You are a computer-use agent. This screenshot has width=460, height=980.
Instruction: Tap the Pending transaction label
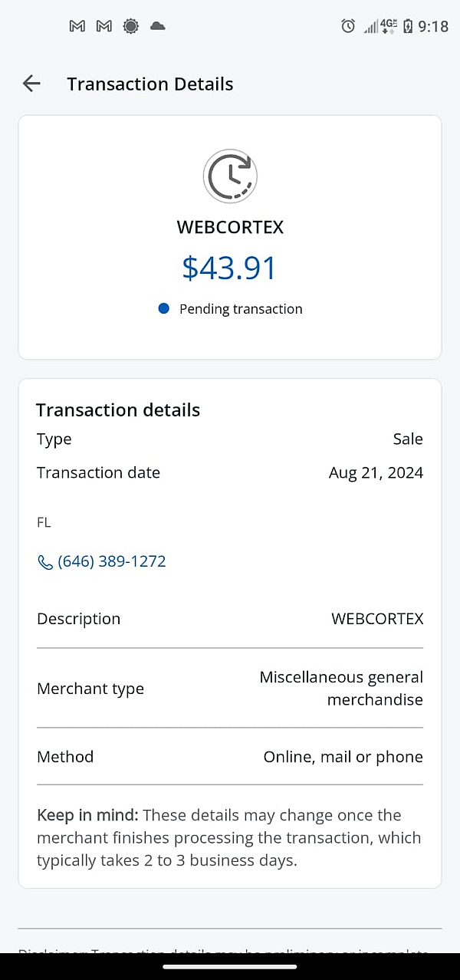coord(241,309)
